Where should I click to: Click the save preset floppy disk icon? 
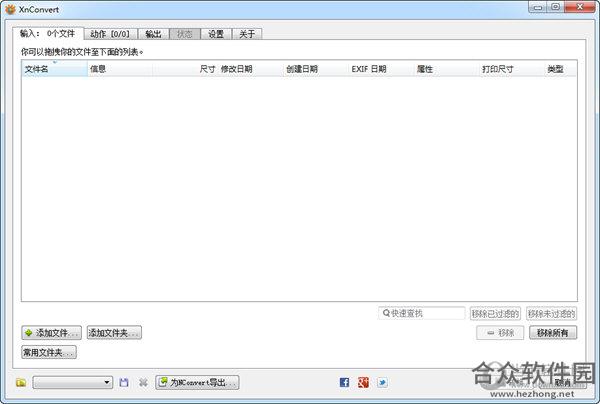(124, 382)
